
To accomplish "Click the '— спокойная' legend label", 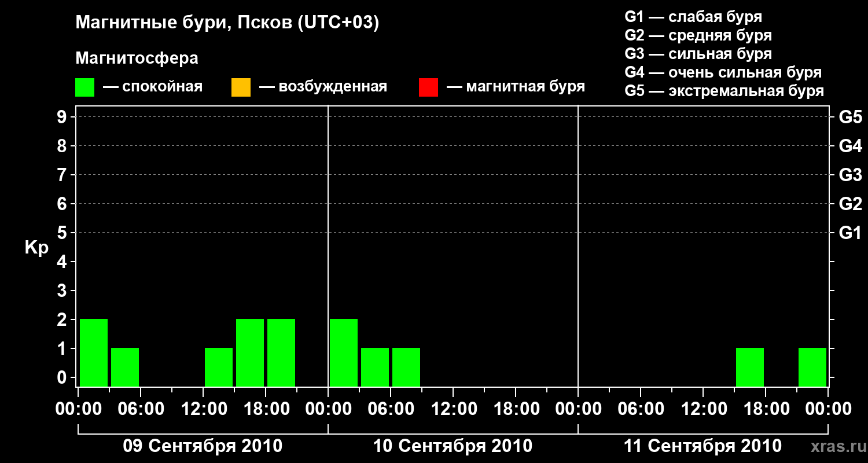I will (153, 87).
